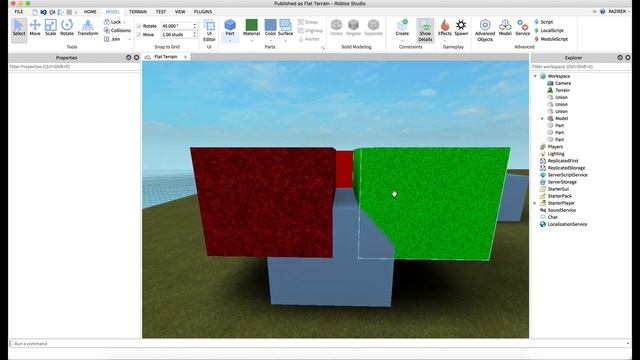Image resolution: width=640 pixels, height=360 pixels.
Task: Activate the Select tool
Action: (18, 28)
